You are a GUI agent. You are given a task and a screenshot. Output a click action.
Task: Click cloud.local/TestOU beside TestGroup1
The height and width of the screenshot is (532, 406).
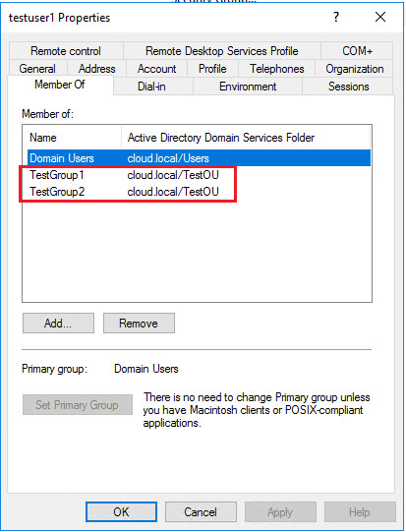(x=173, y=175)
